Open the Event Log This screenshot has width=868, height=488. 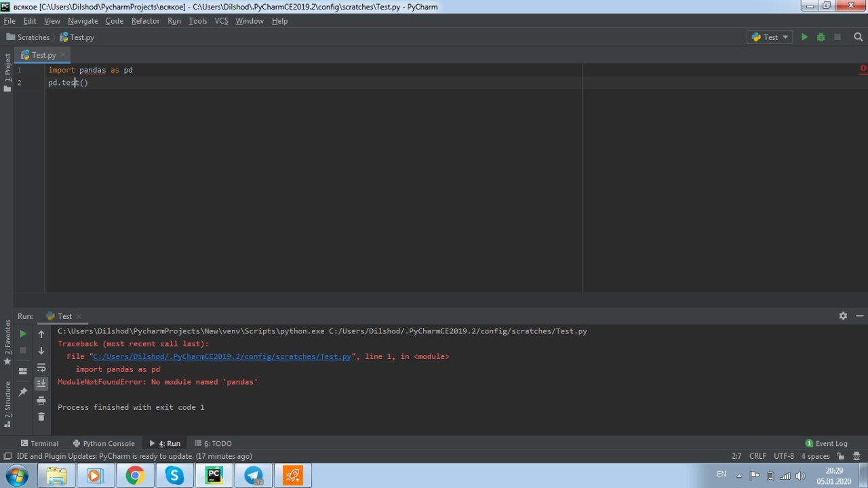(826, 443)
